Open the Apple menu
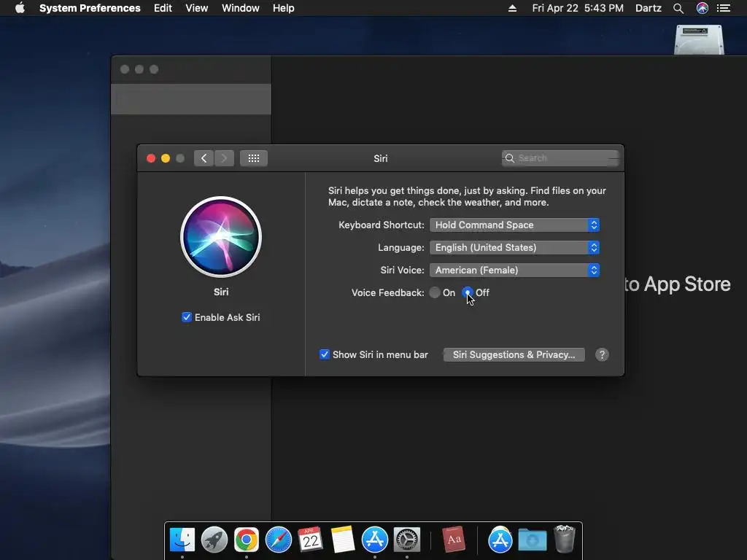 click(x=20, y=8)
